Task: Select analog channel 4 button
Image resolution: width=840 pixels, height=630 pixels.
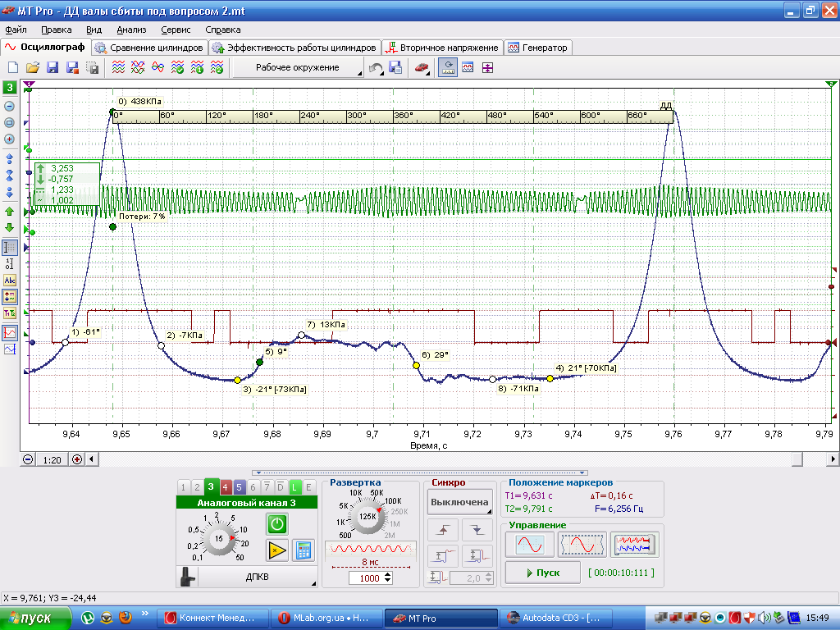Action: pos(225,487)
